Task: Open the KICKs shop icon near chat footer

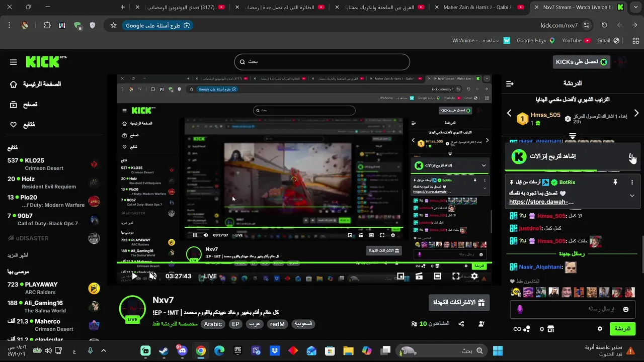Action: pos(550,329)
